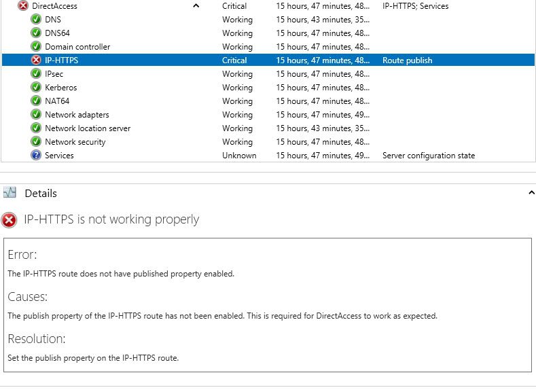This screenshot has width=536, height=392.
Task: Select the Network location server row
Action: 268,128
